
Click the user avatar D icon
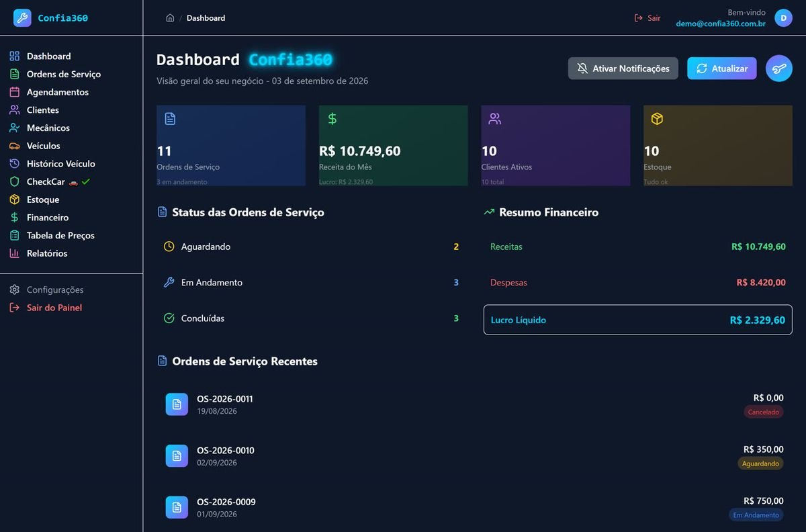point(783,18)
